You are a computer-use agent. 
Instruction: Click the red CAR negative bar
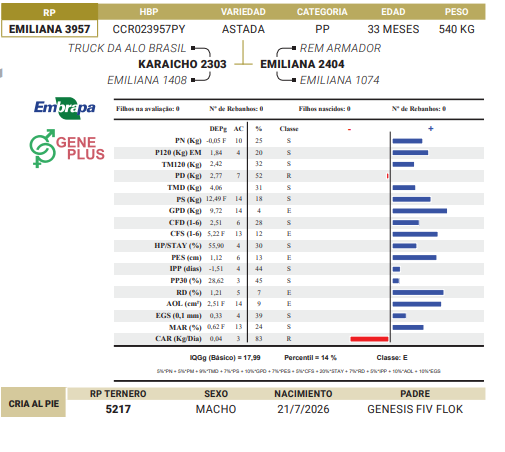(x=369, y=339)
